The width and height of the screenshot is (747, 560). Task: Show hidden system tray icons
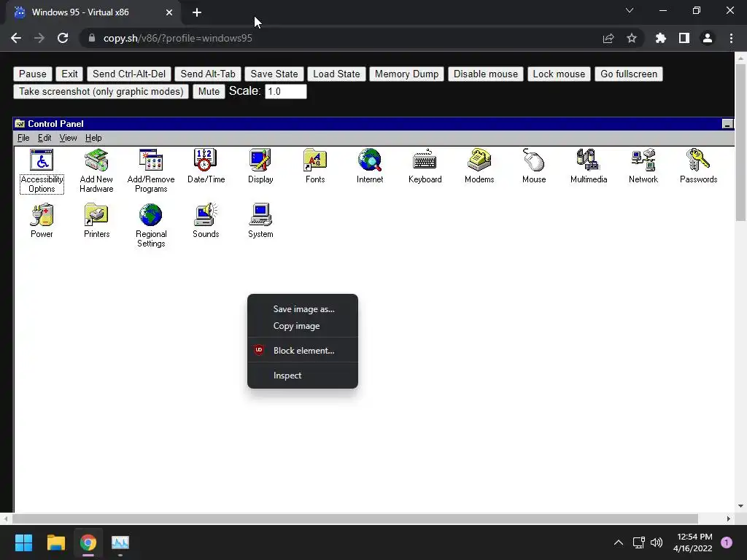(x=619, y=542)
